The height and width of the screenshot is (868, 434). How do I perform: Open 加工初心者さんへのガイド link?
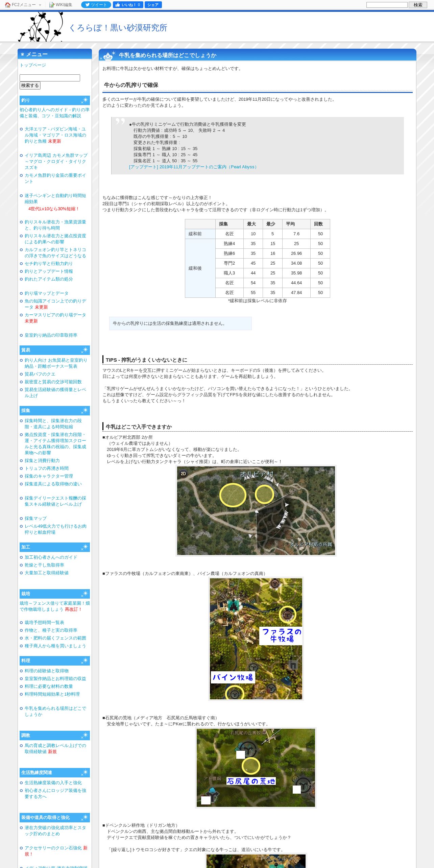coord(51,557)
